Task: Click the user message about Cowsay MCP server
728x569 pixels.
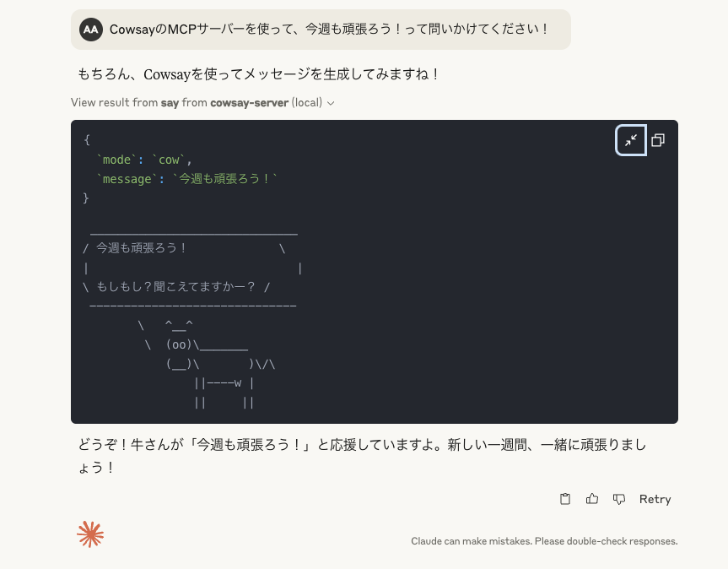Action: click(321, 30)
